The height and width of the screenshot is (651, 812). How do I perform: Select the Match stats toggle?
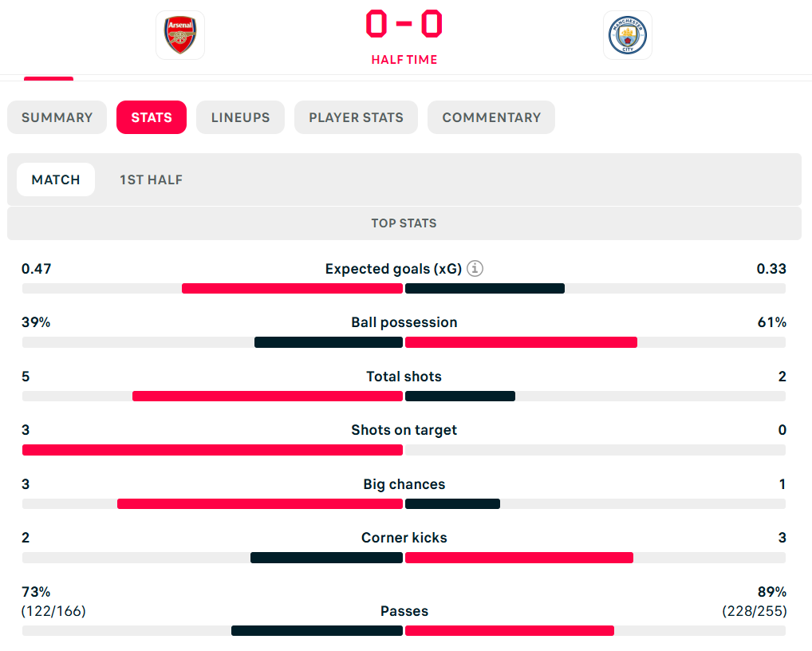click(x=56, y=180)
